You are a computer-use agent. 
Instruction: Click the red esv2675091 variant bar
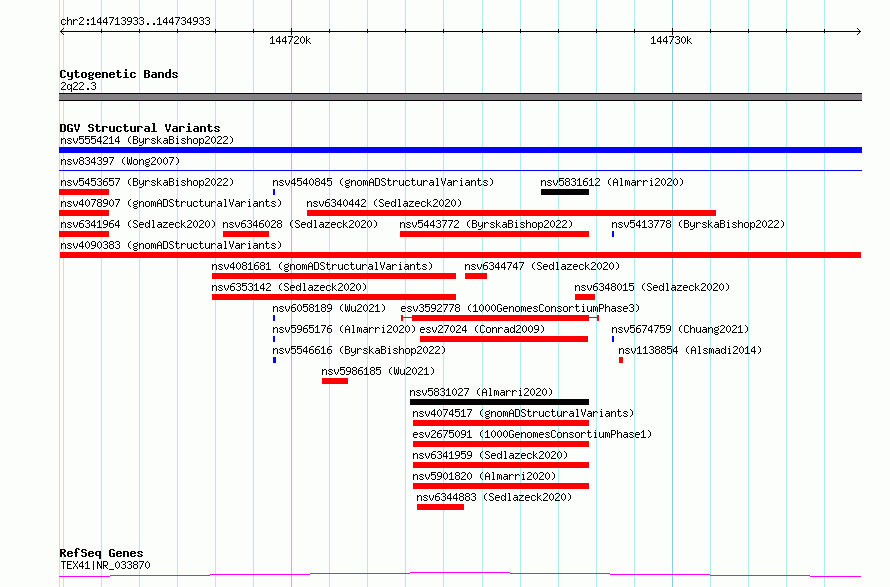coord(501,444)
